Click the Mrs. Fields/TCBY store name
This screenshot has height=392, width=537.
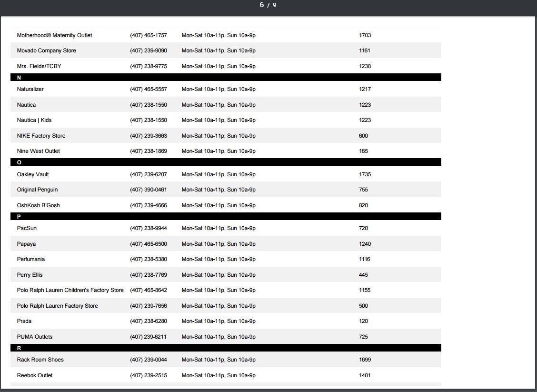pyautogui.click(x=39, y=66)
